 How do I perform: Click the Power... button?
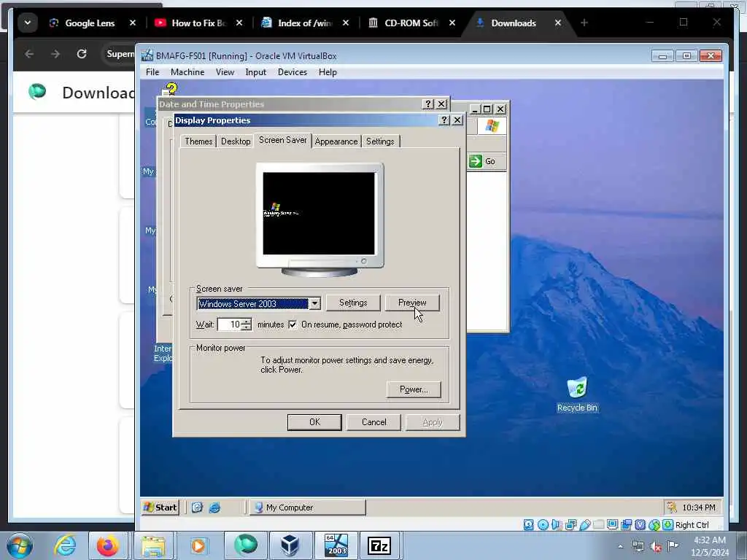pos(414,389)
